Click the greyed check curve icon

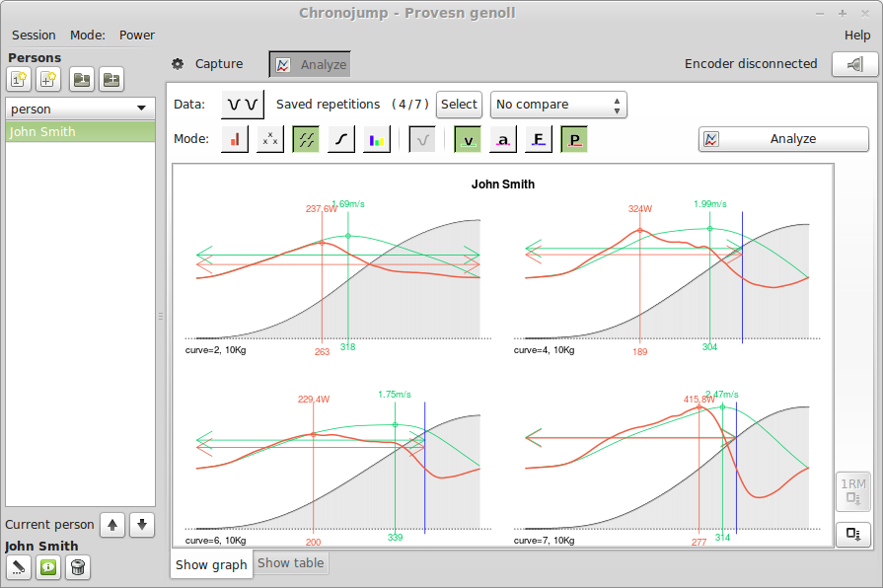coord(422,139)
